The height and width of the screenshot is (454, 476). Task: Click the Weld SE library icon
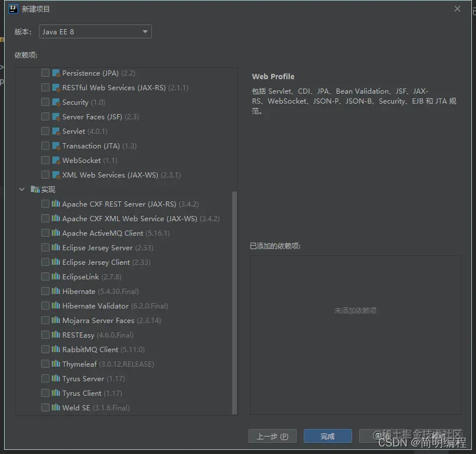pyautogui.click(x=55, y=407)
